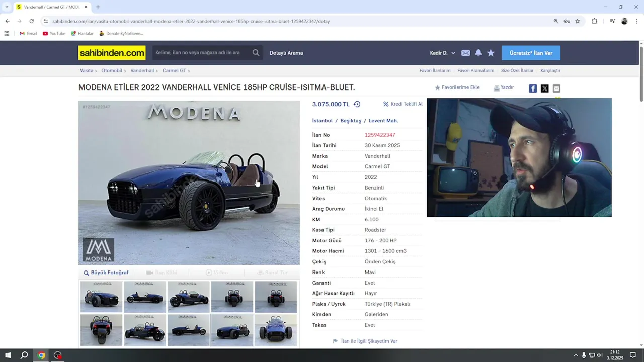Click Beşiktaş location link
This screenshot has width=644, height=362.
[351, 121]
